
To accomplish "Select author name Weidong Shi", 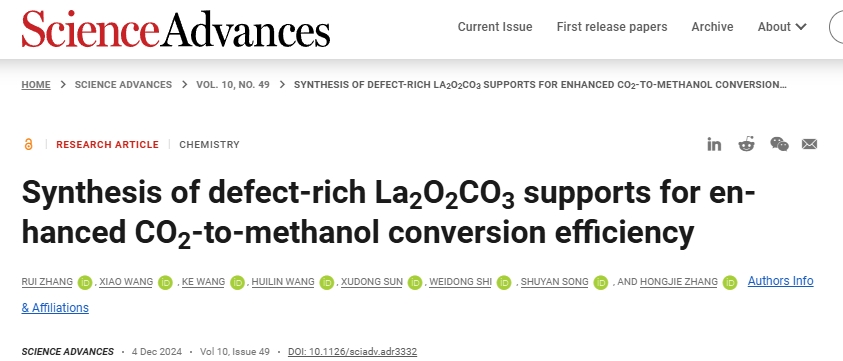I will (460, 282).
